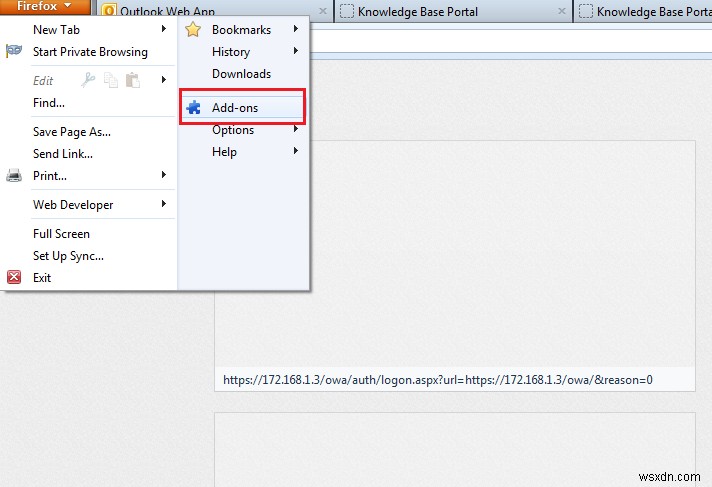Viewport: 712px width, 487px height.
Task: Click the Cut scissors icon
Action: (x=88, y=80)
